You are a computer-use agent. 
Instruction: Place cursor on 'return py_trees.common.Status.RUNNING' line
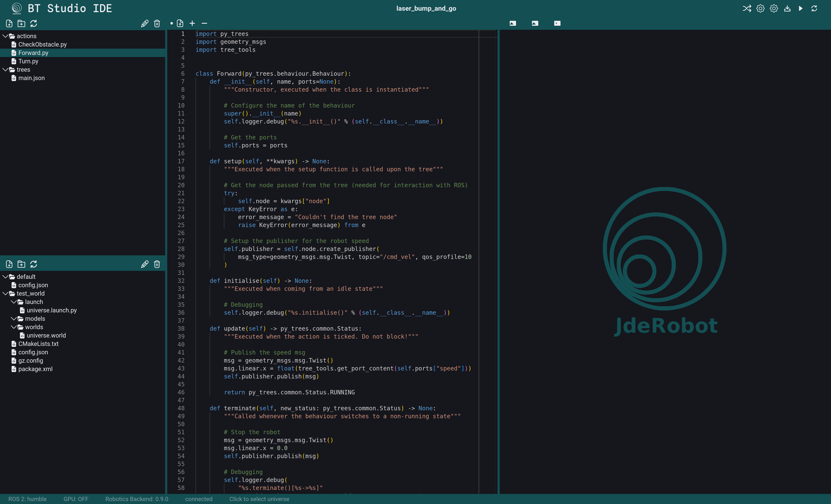pos(289,392)
